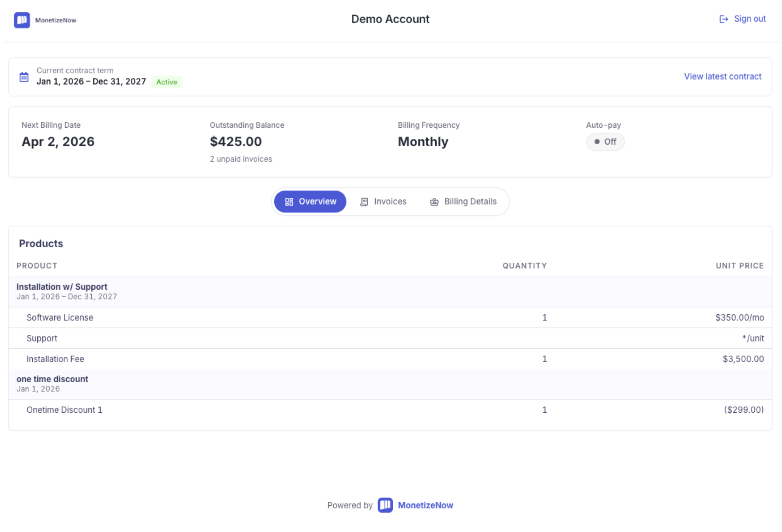Viewport: 782px width, 532px height.
Task: Click the invoices receipt icon
Action: (x=364, y=202)
